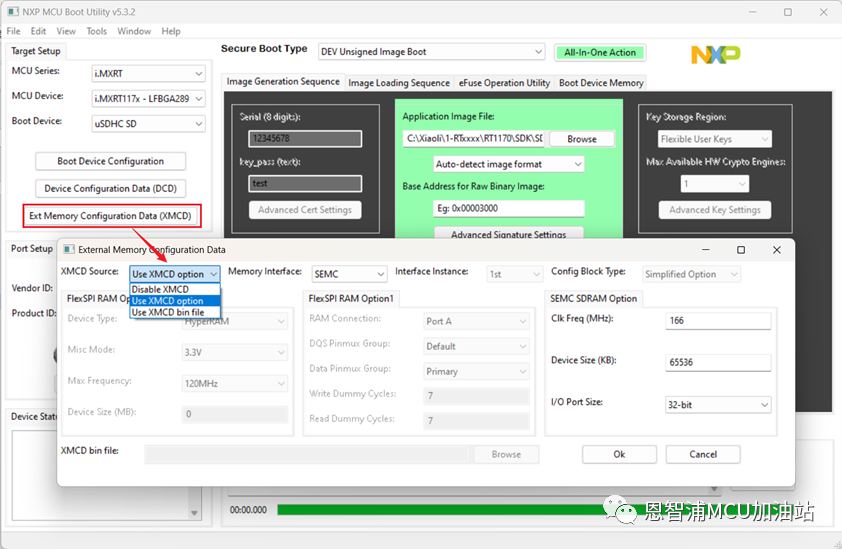This screenshot has height=549, width=842.
Task: Close the NXP MCU Boot Utility window
Action: tap(823, 12)
